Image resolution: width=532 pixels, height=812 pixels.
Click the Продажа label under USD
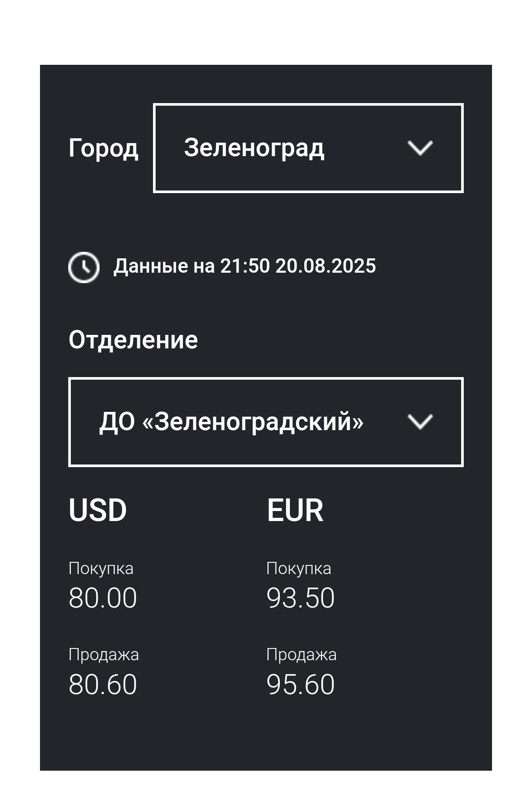pos(103,655)
